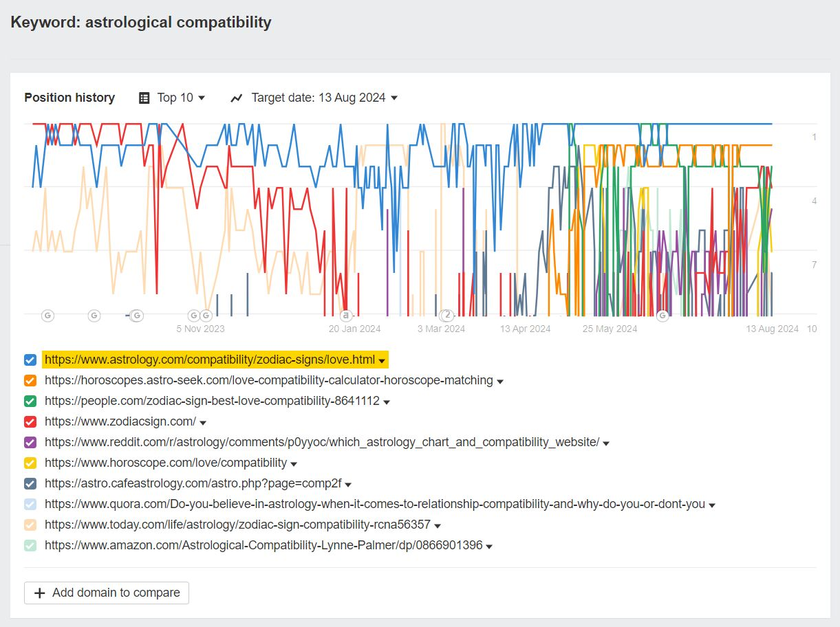Select the leftmost G Google update marker
Screen dimensions: 840x627
point(47,315)
